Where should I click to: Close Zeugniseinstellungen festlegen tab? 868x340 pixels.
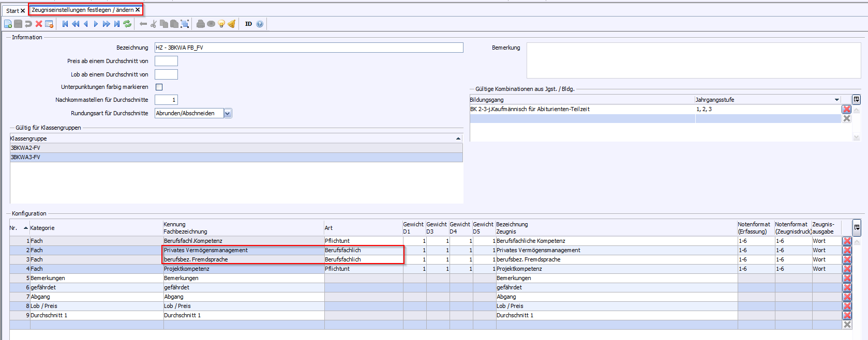pos(138,10)
